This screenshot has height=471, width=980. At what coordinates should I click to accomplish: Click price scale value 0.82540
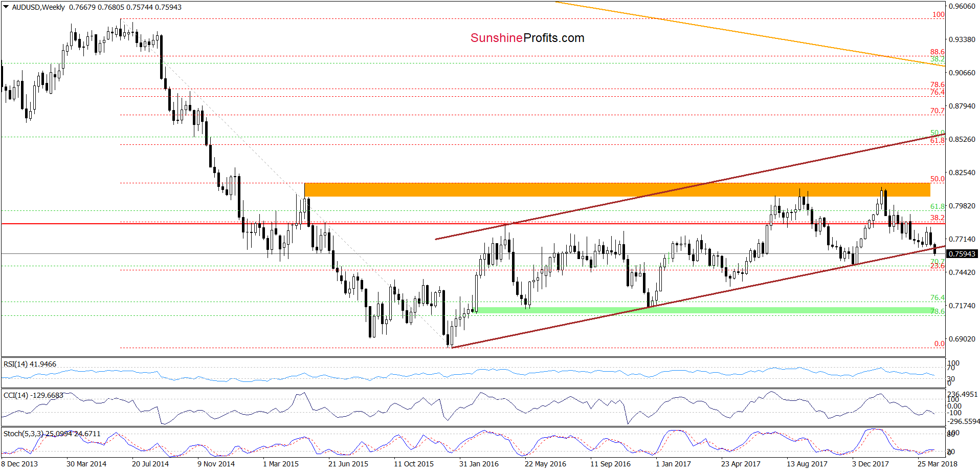(962, 173)
